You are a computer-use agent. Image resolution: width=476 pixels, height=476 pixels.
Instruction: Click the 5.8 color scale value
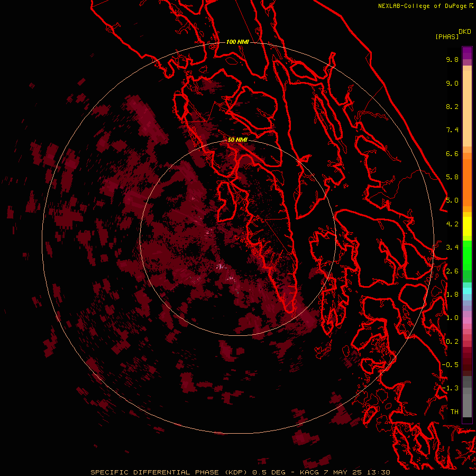pyautogui.click(x=452, y=177)
